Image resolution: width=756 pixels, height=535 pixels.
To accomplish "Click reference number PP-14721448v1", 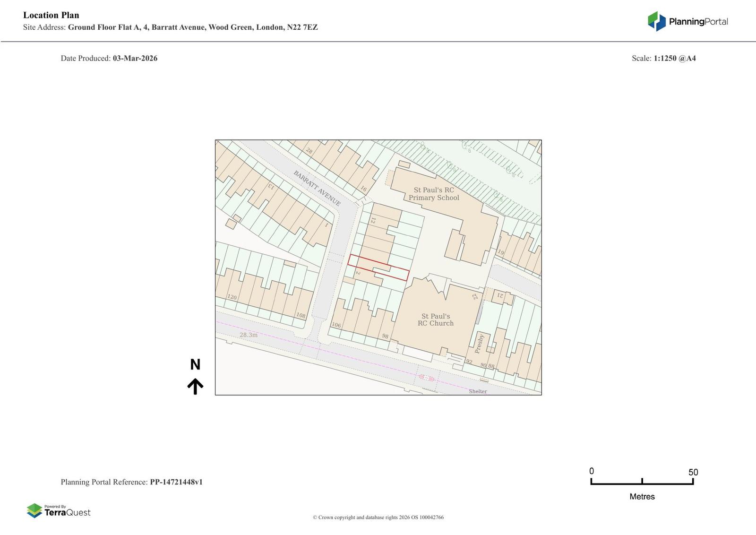I will coord(176,482).
